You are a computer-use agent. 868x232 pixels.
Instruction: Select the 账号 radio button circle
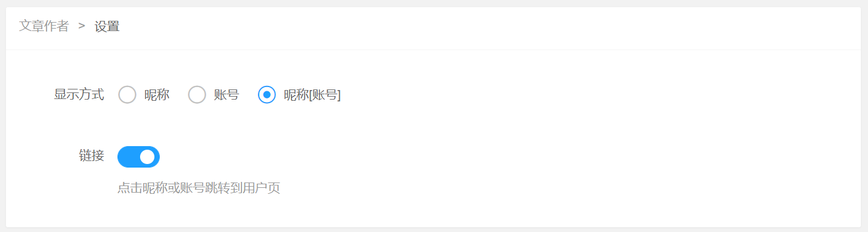pos(197,94)
